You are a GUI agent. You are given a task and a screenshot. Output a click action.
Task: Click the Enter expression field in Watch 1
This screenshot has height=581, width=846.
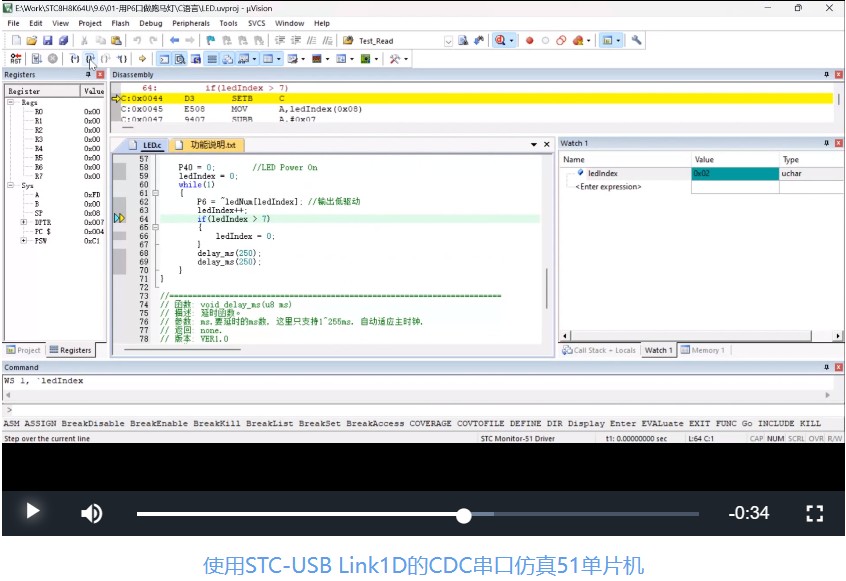point(608,187)
